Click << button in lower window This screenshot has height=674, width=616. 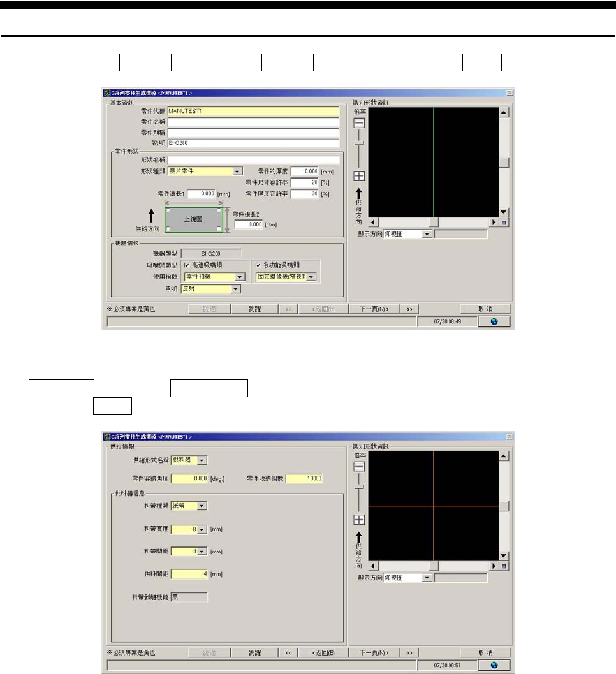288,653
